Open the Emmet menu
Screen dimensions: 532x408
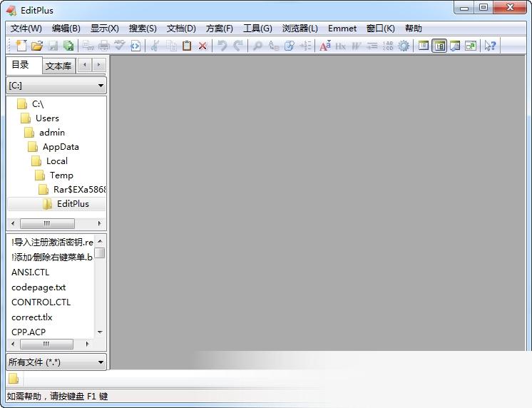[x=342, y=29]
